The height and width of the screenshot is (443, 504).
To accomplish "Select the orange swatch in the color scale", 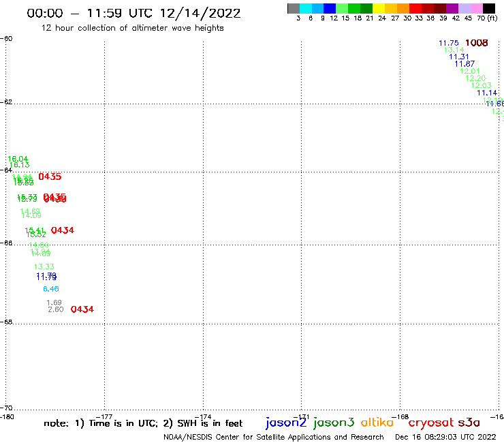I will [x=403, y=8].
